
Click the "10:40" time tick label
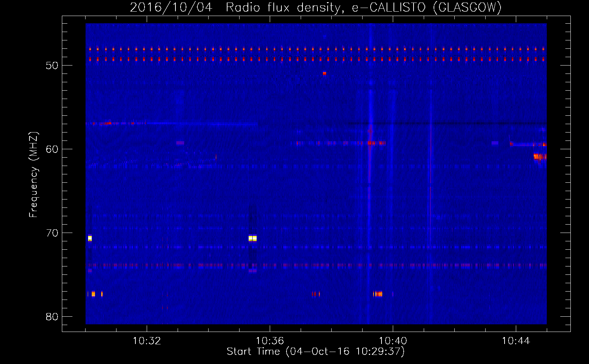pyautogui.click(x=393, y=341)
